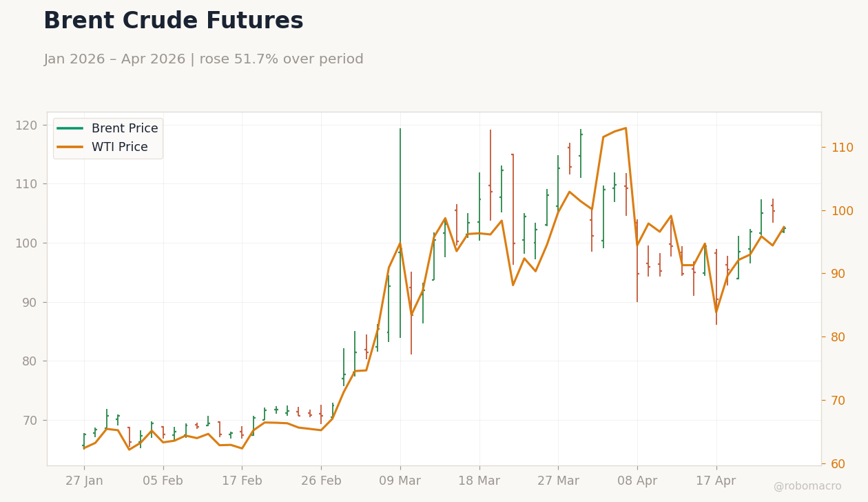Click the 17 Feb x-axis label

(x=242, y=481)
